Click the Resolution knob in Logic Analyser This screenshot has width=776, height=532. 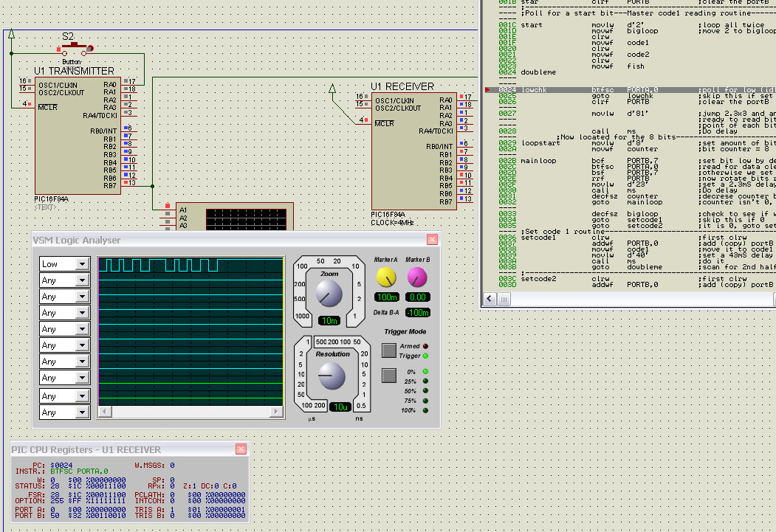point(331,376)
